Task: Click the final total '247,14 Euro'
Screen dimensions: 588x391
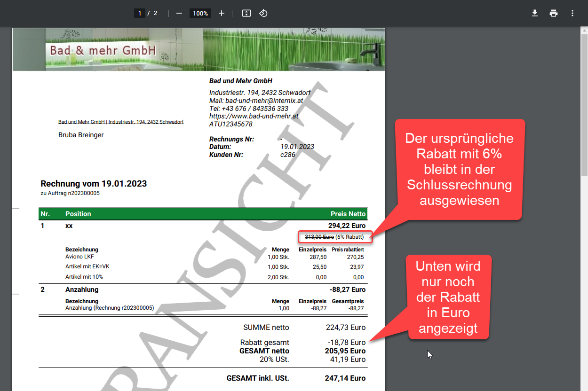Action: click(345, 378)
